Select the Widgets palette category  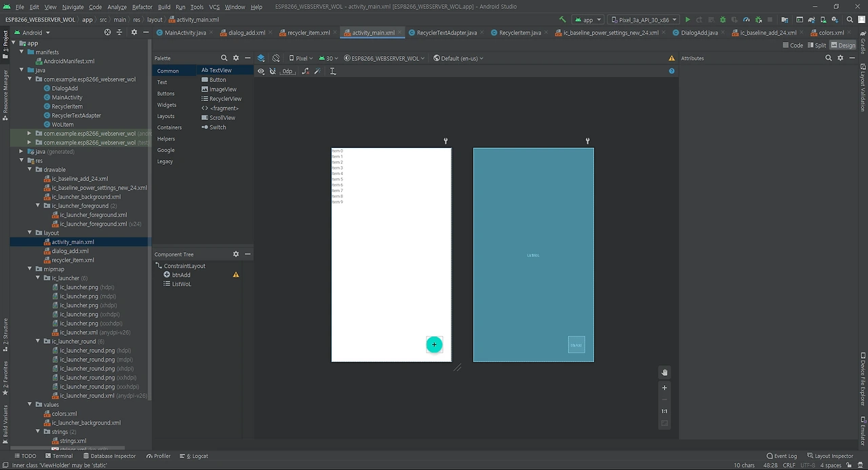point(167,105)
